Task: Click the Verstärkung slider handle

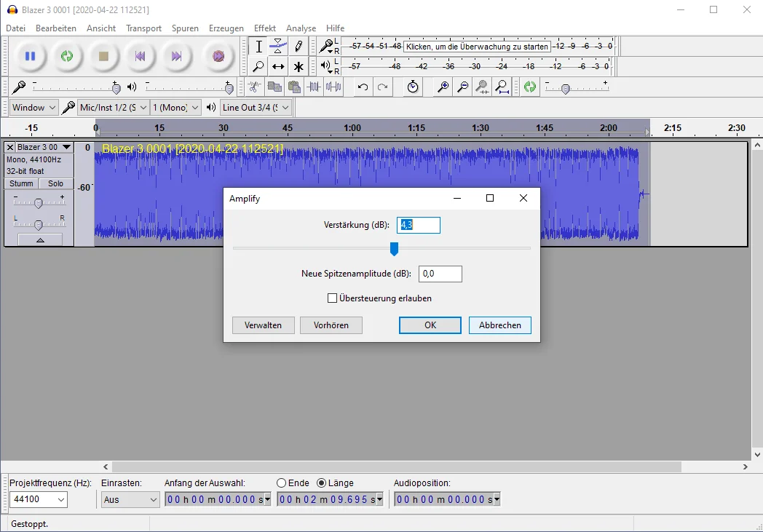Action: [x=394, y=250]
